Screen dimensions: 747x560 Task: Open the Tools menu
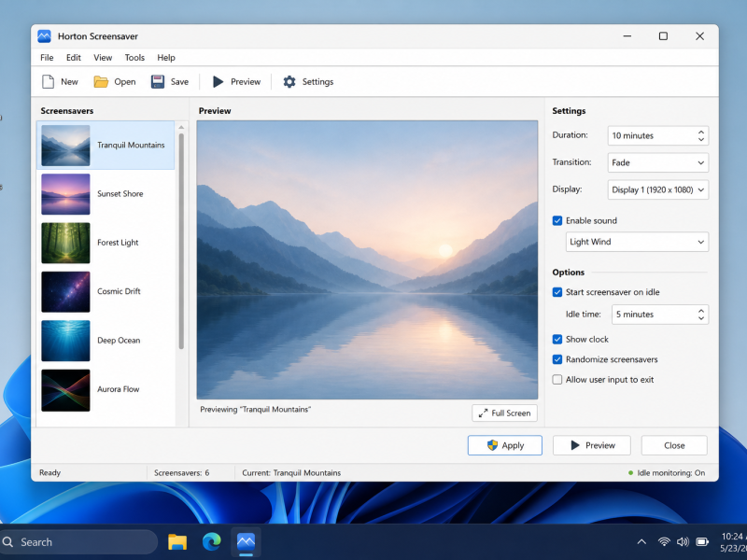(134, 58)
